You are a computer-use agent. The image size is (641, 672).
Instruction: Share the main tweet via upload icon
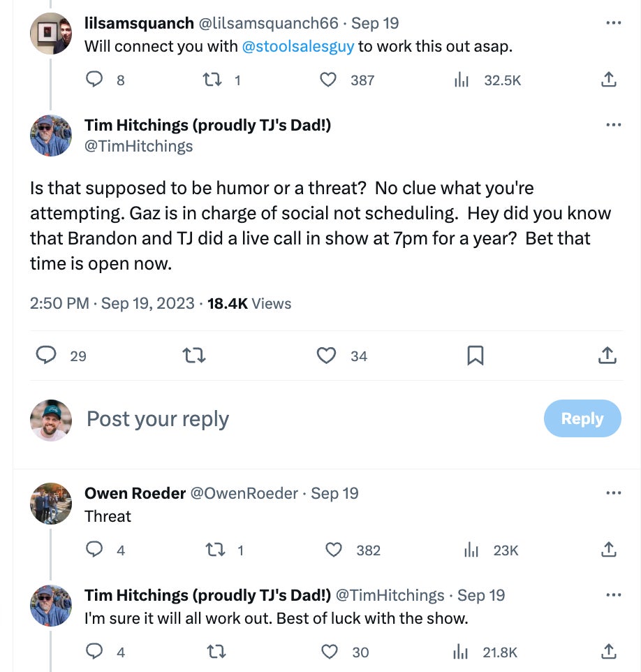point(608,356)
